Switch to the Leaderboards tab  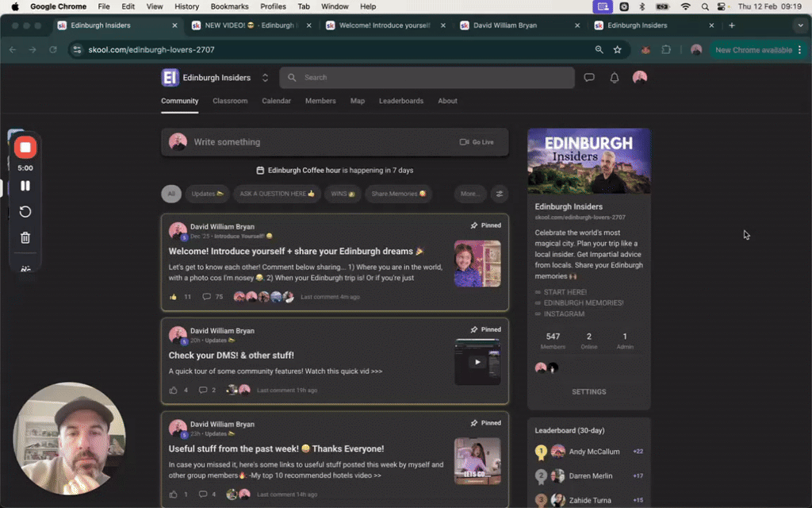coord(401,101)
